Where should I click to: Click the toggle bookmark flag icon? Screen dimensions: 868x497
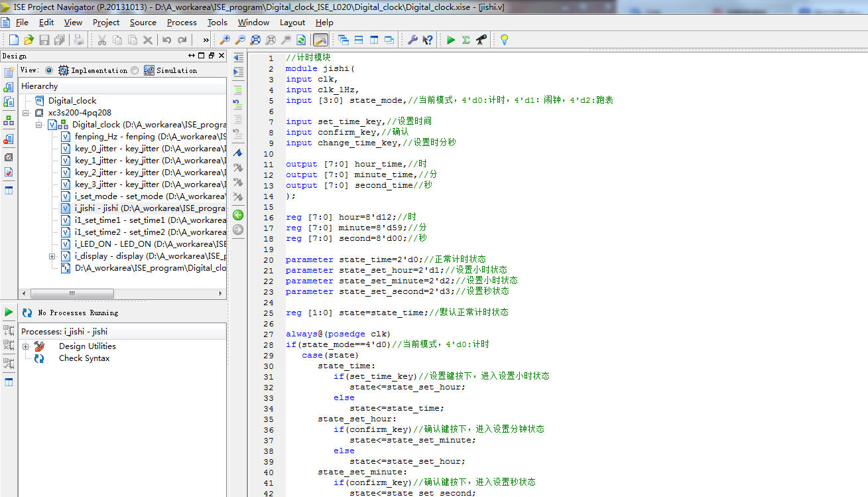(x=238, y=153)
